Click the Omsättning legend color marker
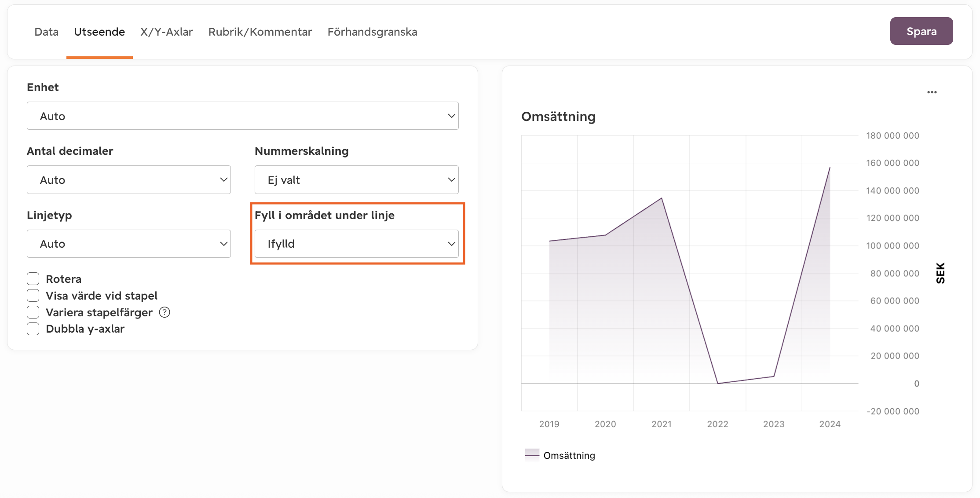Screen dimensions: 980x498 [532, 455]
